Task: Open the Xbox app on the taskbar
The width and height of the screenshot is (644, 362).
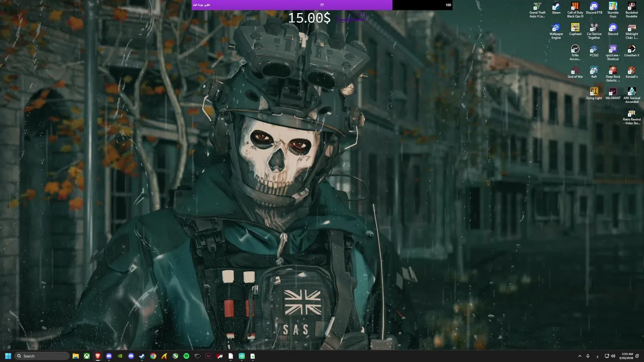Action: tap(87, 356)
